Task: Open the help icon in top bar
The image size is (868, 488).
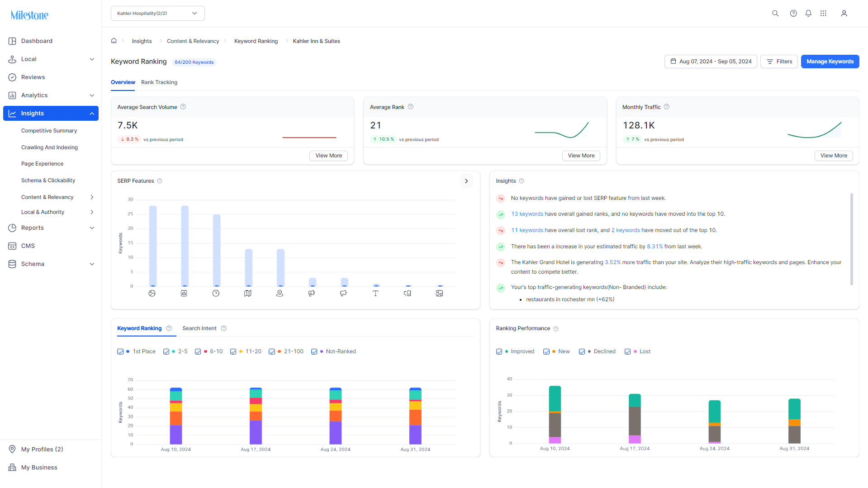Action: [x=793, y=14]
